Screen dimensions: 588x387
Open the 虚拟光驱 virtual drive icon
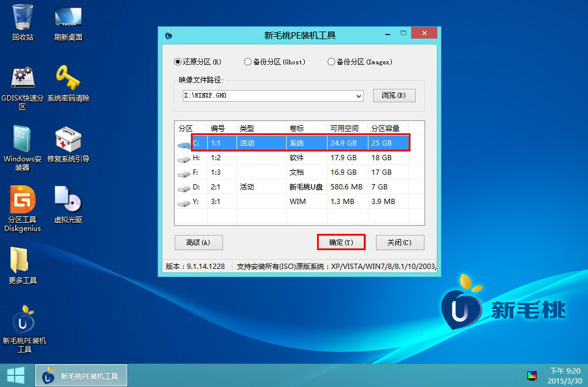click(68, 201)
